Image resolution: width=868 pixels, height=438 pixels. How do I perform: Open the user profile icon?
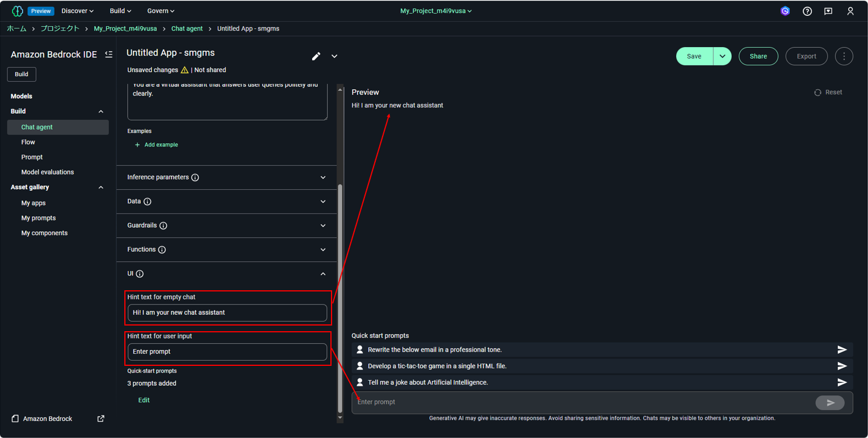pos(850,11)
